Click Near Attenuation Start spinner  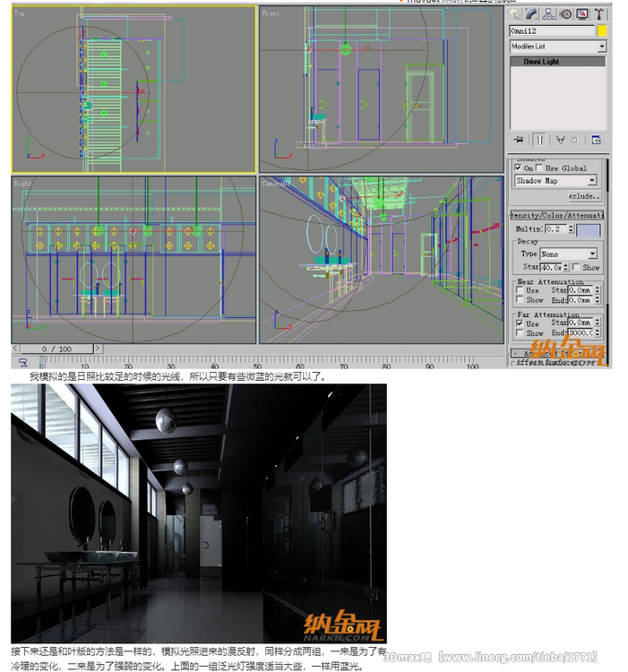(x=598, y=290)
